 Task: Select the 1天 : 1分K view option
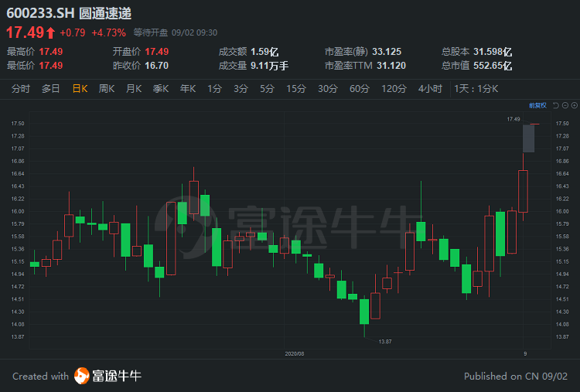click(476, 89)
